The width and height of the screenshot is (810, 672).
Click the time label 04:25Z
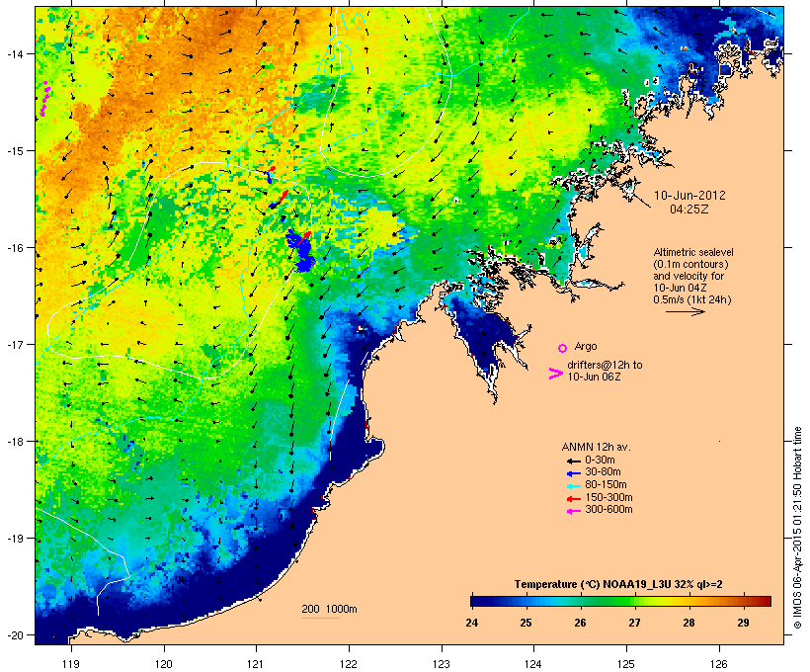click(689, 210)
